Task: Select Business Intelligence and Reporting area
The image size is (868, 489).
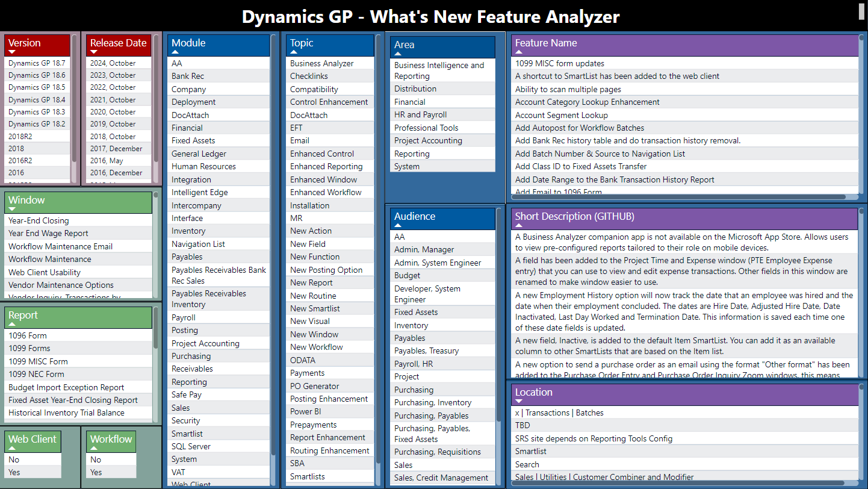Action: coord(442,70)
